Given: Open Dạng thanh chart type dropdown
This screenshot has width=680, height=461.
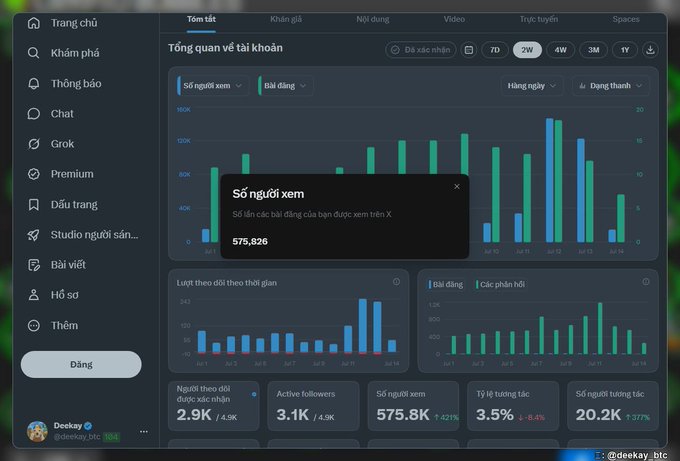Looking at the screenshot, I should coord(611,85).
